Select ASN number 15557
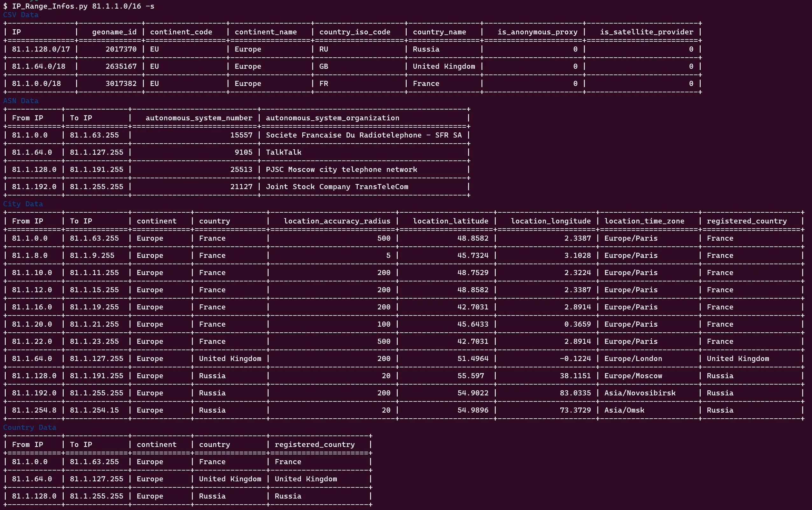Image resolution: width=812 pixels, height=510 pixels. coord(241,135)
